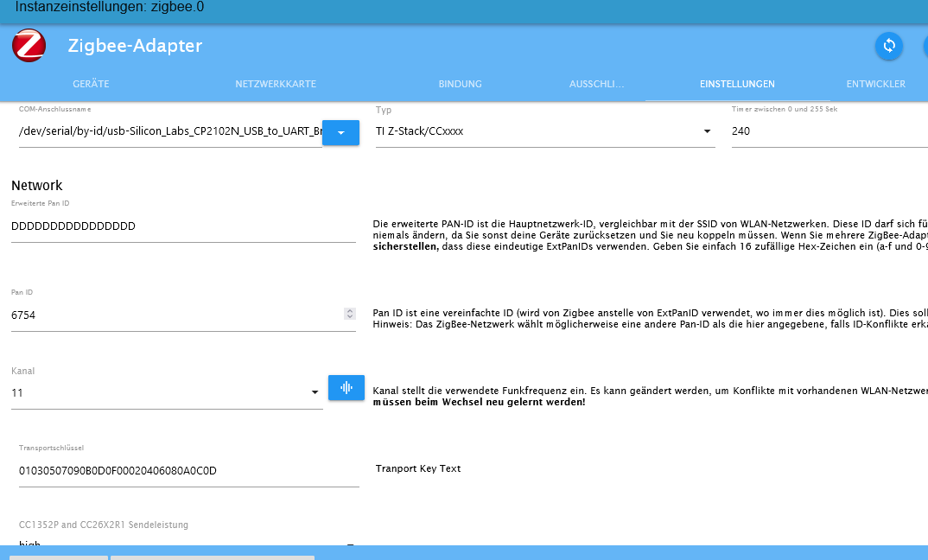Start channel scan with the waveform button
928x560 pixels.
(x=346, y=388)
